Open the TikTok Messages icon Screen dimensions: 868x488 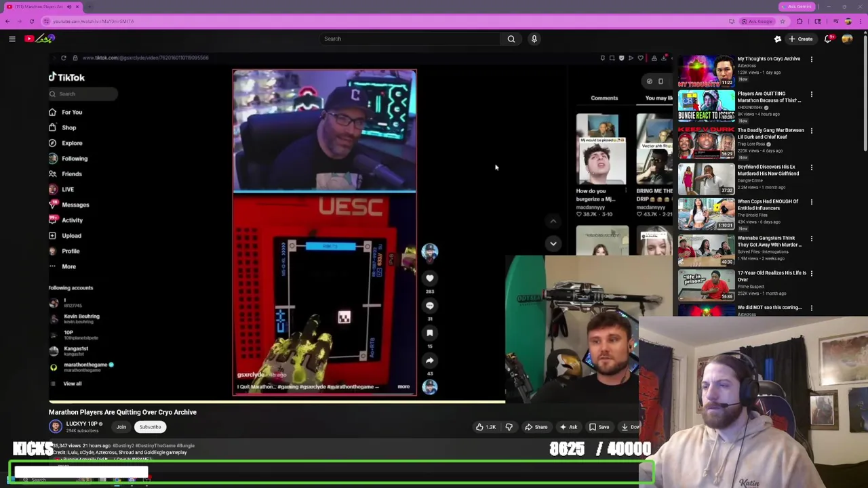(x=53, y=205)
